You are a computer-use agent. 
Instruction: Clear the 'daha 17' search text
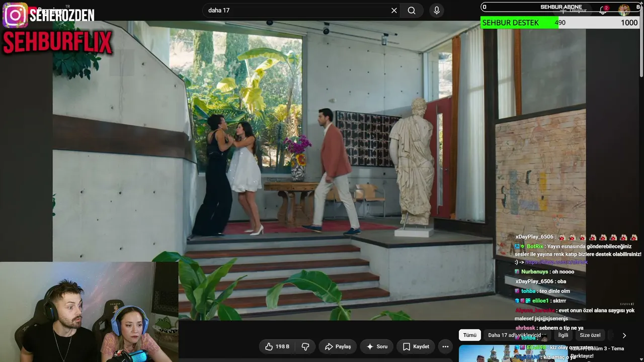tap(394, 10)
